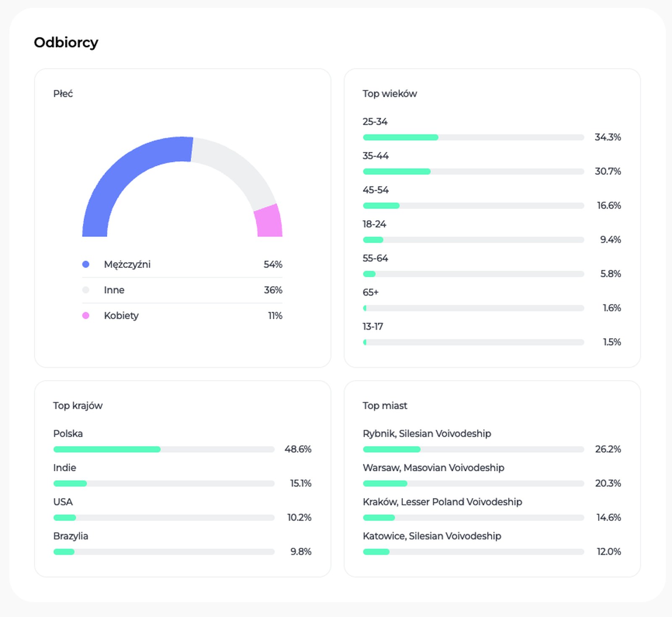Click the 45-54 progress bar
The height and width of the screenshot is (617, 672).
(x=473, y=206)
